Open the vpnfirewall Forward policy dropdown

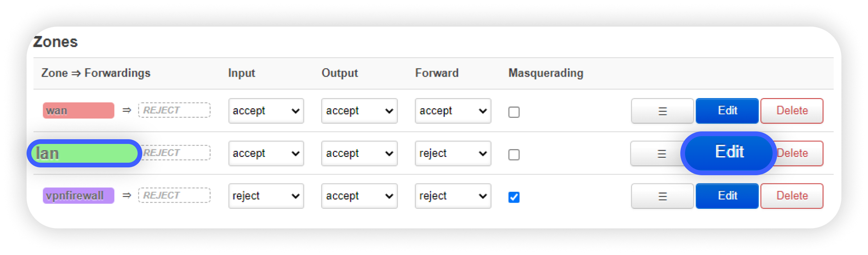(x=453, y=196)
